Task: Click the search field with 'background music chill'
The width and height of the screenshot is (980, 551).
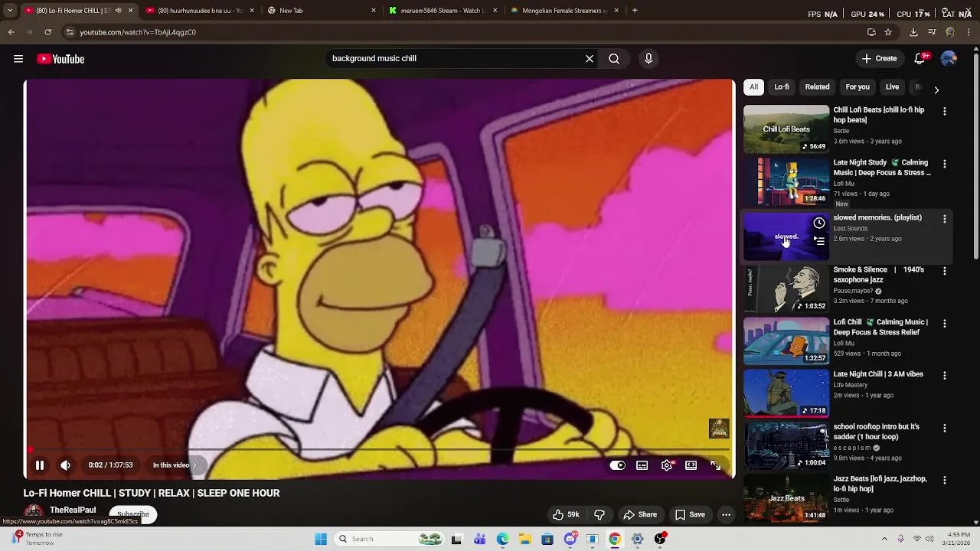Action: pos(456,59)
